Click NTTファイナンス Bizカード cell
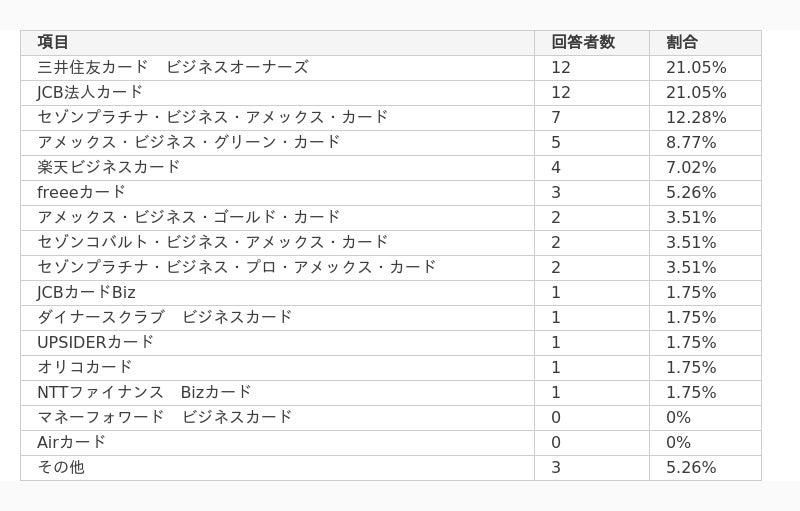The width and height of the screenshot is (800, 511). [277, 393]
